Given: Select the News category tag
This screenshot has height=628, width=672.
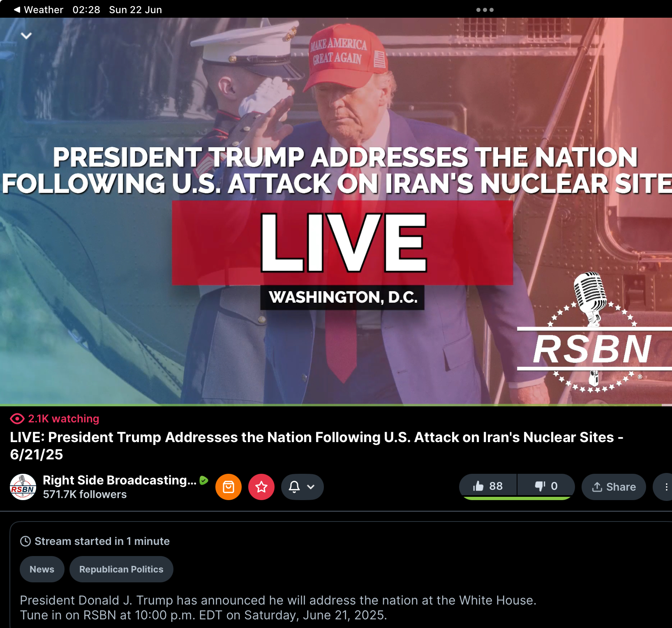Looking at the screenshot, I should point(42,569).
